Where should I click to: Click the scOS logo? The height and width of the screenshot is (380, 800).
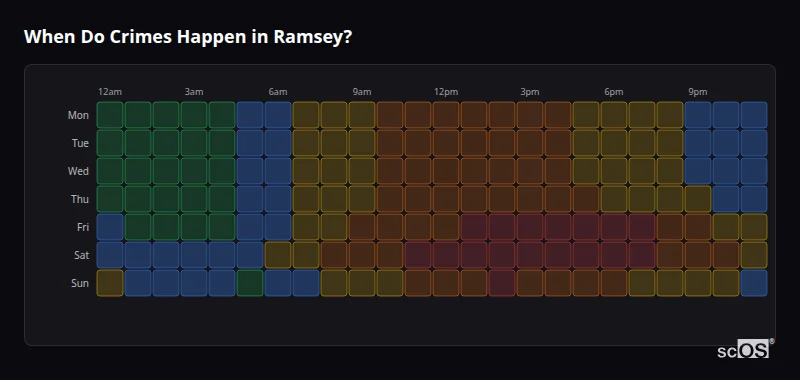745,349
